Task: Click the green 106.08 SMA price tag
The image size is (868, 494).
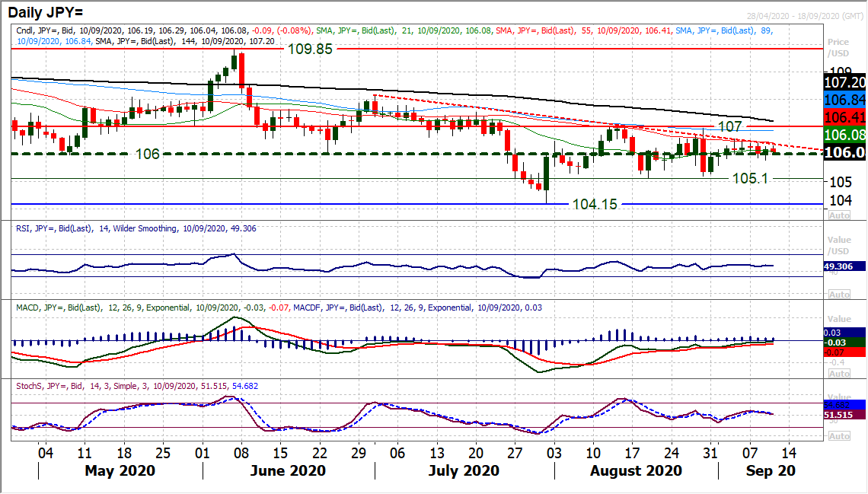Action: [846, 135]
